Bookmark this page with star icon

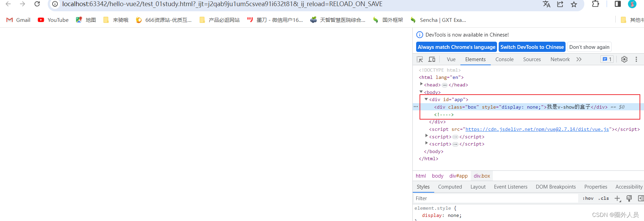tap(574, 4)
